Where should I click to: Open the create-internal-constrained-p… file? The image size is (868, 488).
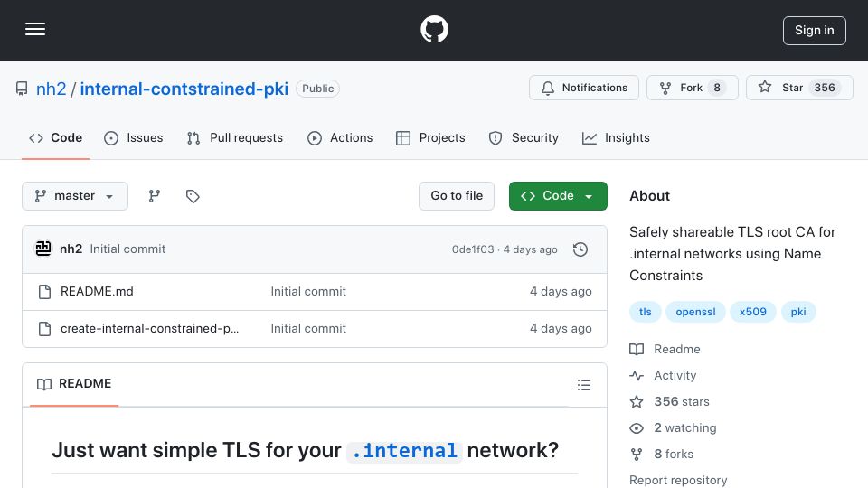pyautogui.click(x=149, y=329)
